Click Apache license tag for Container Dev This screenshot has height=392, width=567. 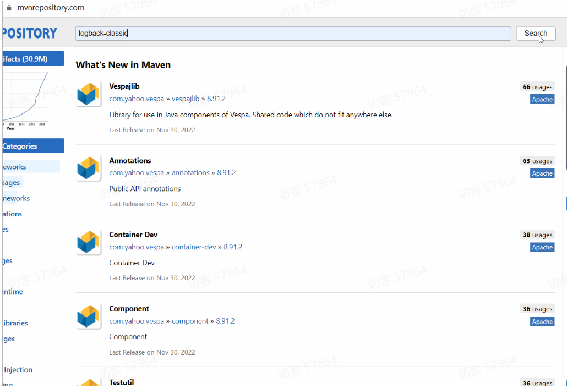tap(542, 247)
